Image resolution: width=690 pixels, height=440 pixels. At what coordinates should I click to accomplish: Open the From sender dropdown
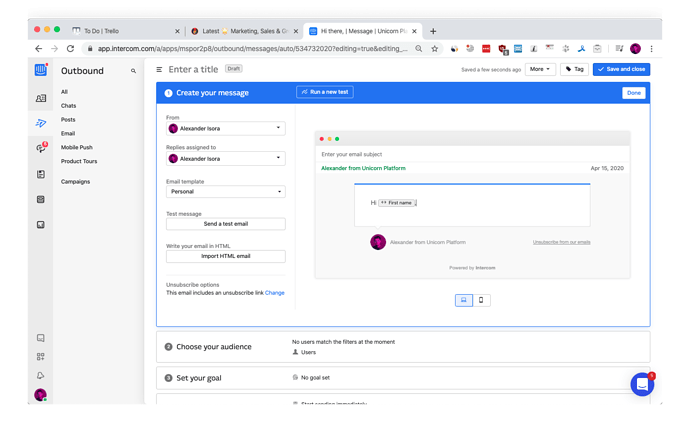click(x=225, y=128)
